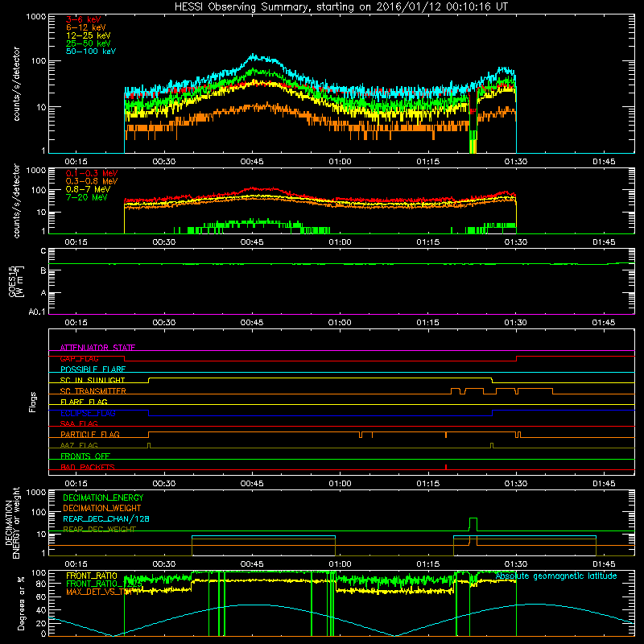Click the 00:15 tick under the Flags plot
The image size is (644, 644).
pyautogui.click(x=76, y=484)
